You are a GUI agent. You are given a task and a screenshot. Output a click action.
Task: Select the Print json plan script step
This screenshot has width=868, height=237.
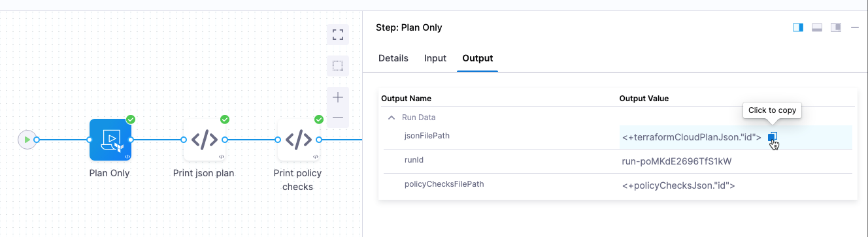click(204, 140)
